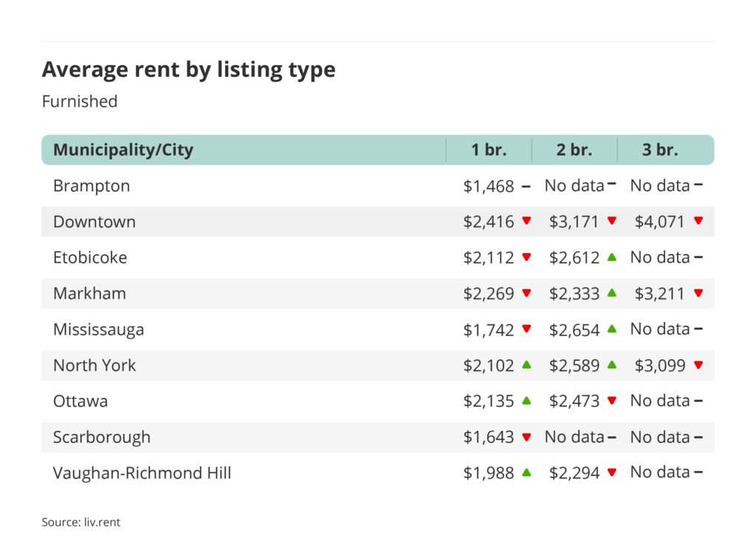Select the Vaughan-Richmond Hill row label
Screen dimensions: 756x547
[142, 472]
